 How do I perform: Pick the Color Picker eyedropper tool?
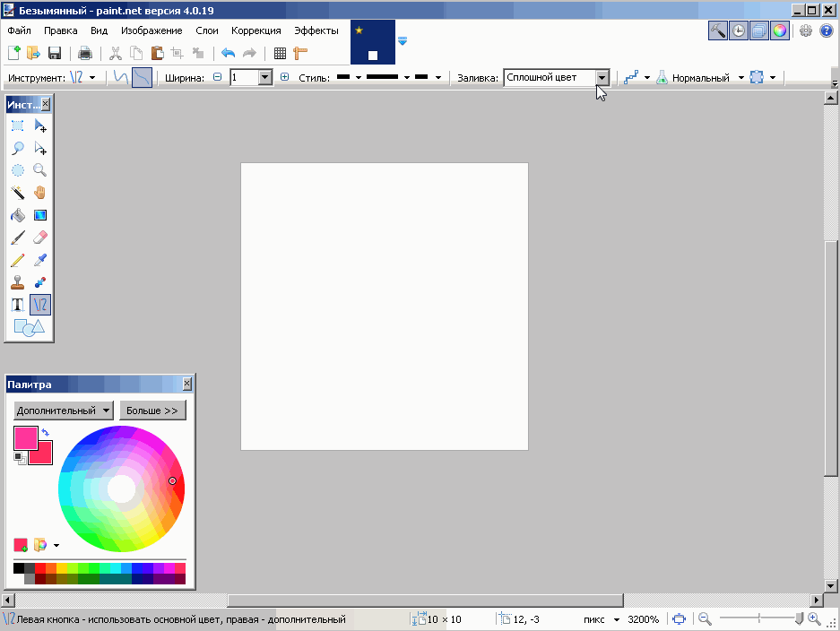39,260
